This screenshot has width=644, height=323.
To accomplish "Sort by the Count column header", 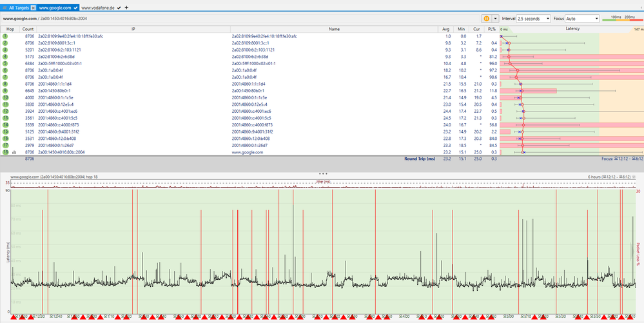I will click(28, 29).
